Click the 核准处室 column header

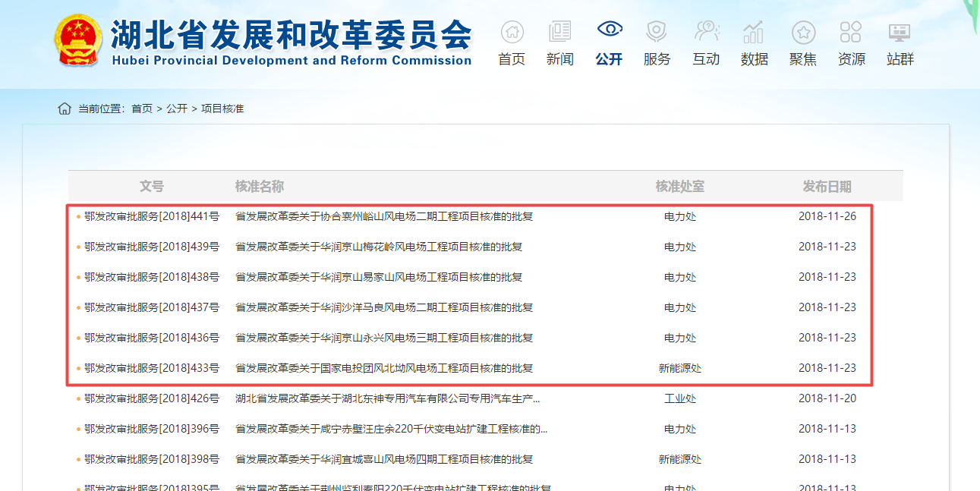[x=680, y=187]
